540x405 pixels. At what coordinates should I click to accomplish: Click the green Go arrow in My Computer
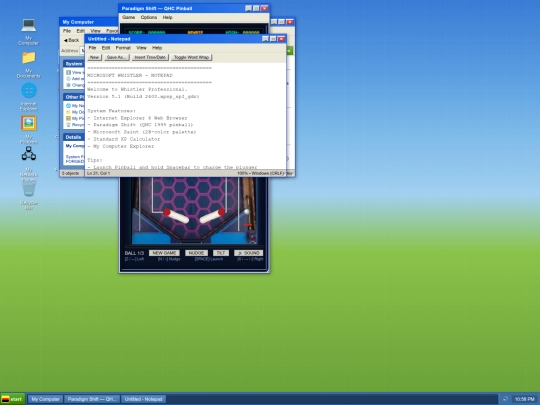point(289,51)
